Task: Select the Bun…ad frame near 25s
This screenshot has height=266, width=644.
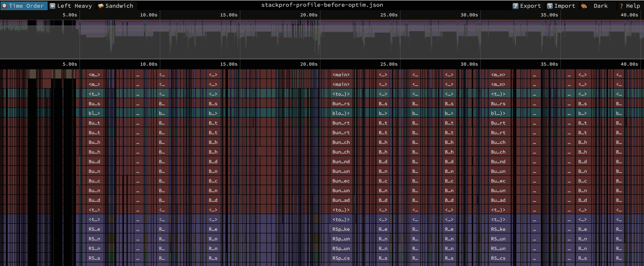Action: point(341,200)
